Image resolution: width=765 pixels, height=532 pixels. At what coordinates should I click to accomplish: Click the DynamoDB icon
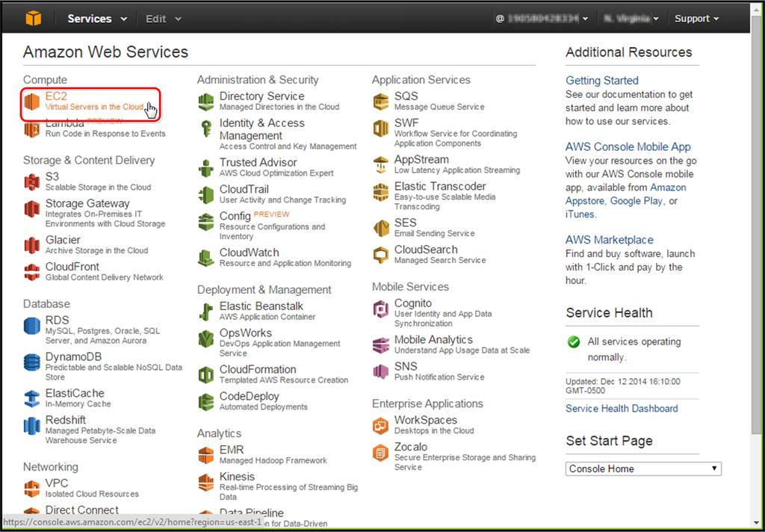pyautogui.click(x=32, y=362)
